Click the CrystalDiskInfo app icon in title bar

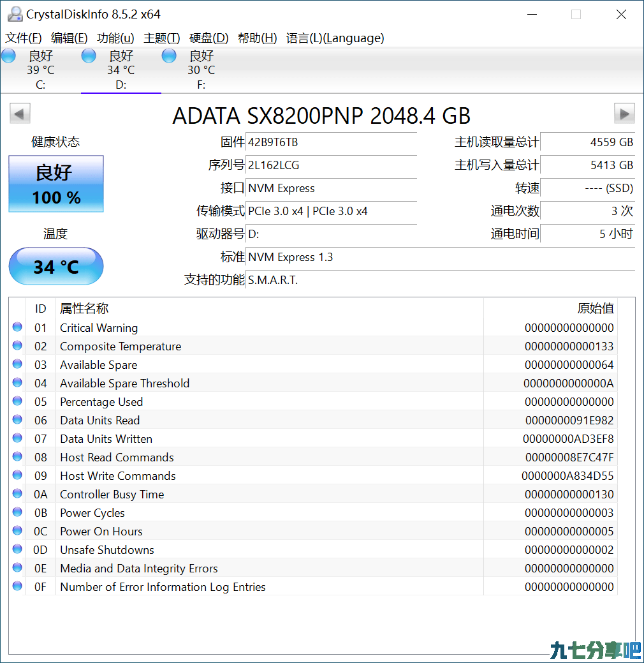pos(15,15)
